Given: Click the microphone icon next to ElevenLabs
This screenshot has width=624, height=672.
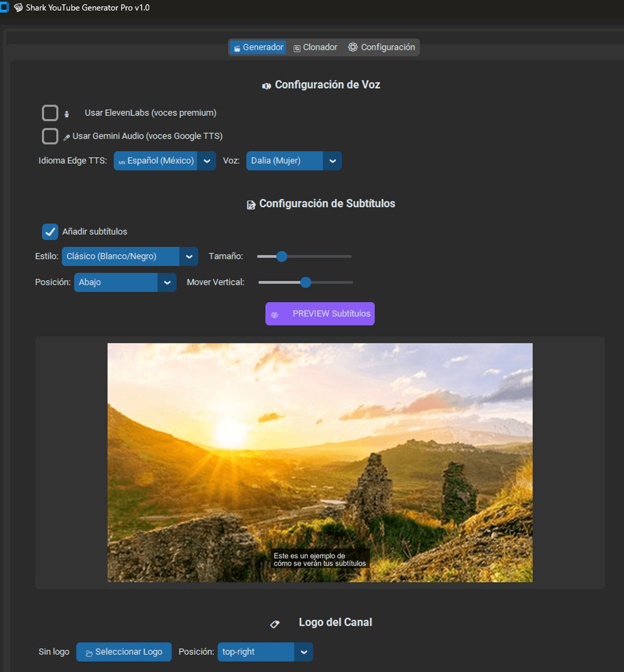Looking at the screenshot, I should [x=67, y=114].
